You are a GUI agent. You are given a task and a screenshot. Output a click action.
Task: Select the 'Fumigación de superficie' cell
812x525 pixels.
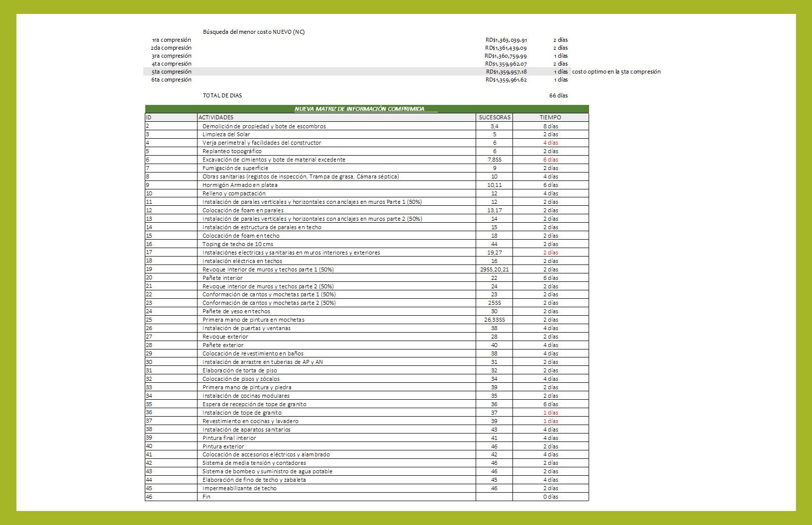pos(336,168)
